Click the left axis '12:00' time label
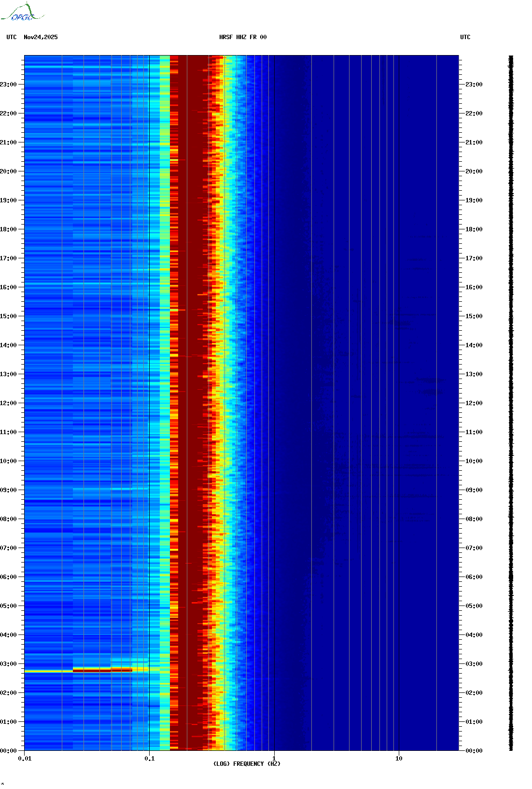This screenshot has width=532, height=789. [8, 403]
